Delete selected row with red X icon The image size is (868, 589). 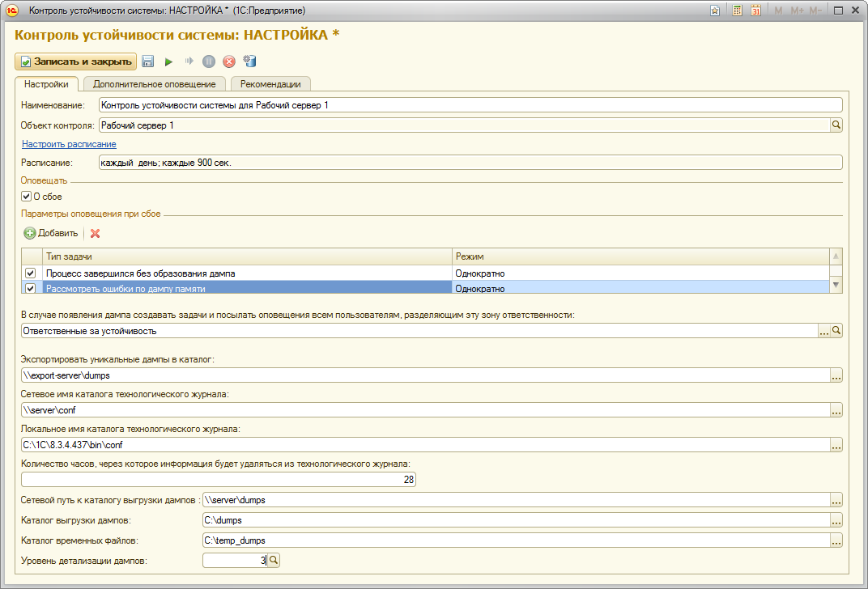[x=96, y=233]
